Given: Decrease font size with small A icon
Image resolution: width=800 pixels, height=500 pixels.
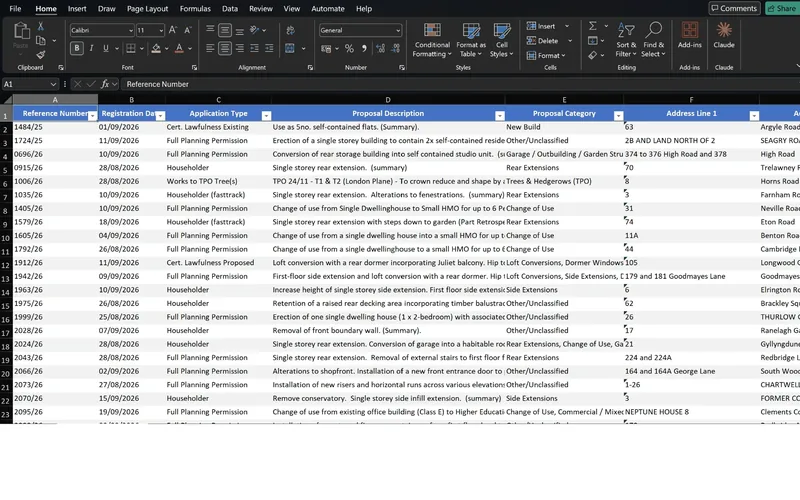Looking at the screenshot, I should tap(188, 30).
